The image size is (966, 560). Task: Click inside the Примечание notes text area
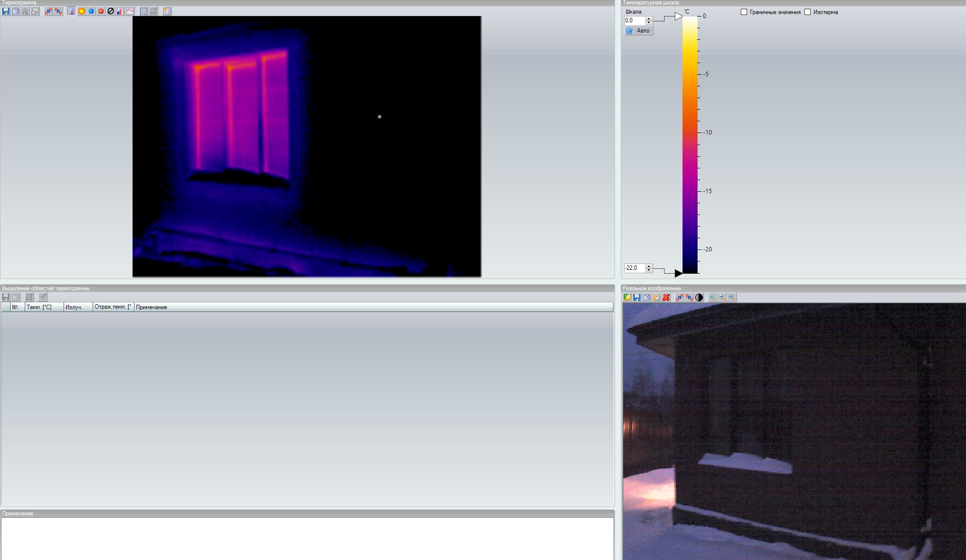pos(307,538)
